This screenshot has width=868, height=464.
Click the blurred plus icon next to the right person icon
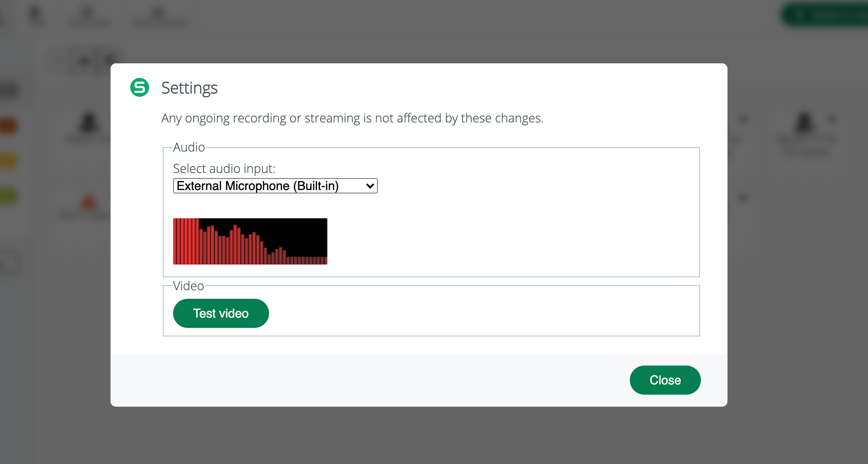[832, 119]
